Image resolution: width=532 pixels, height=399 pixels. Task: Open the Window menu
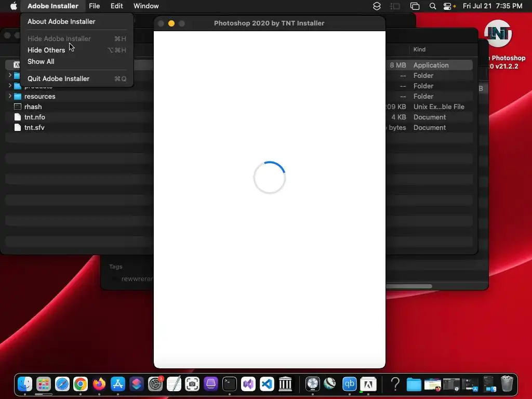click(146, 6)
